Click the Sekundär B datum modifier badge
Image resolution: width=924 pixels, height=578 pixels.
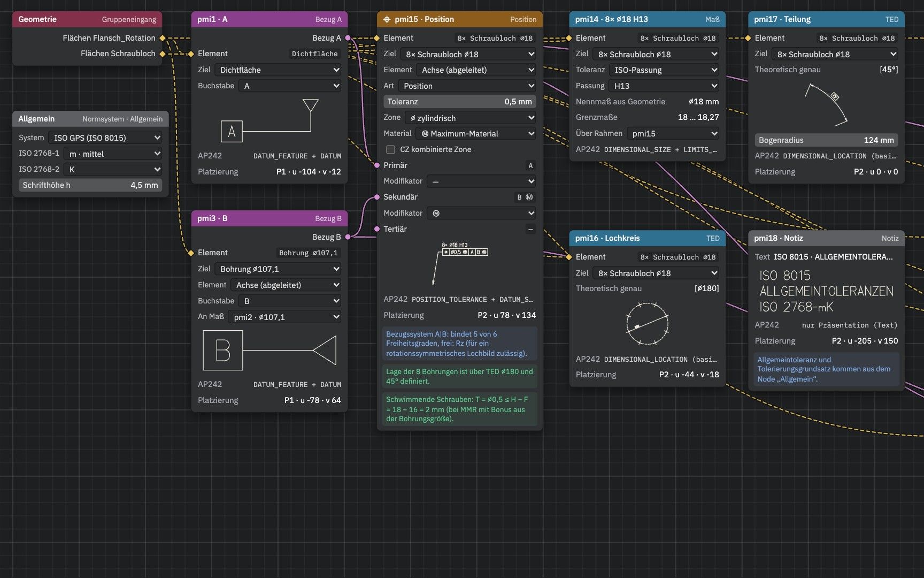tap(525, 197)
